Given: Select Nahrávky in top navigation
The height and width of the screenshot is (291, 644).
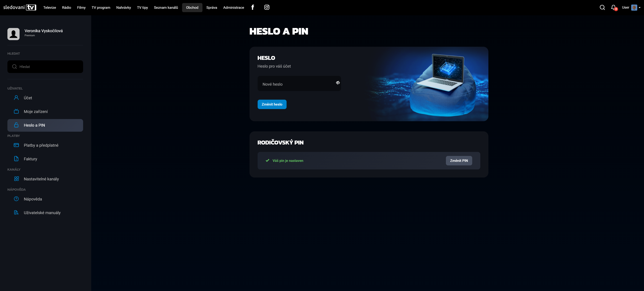Looking at the screenshot, I should pos(124,7).
